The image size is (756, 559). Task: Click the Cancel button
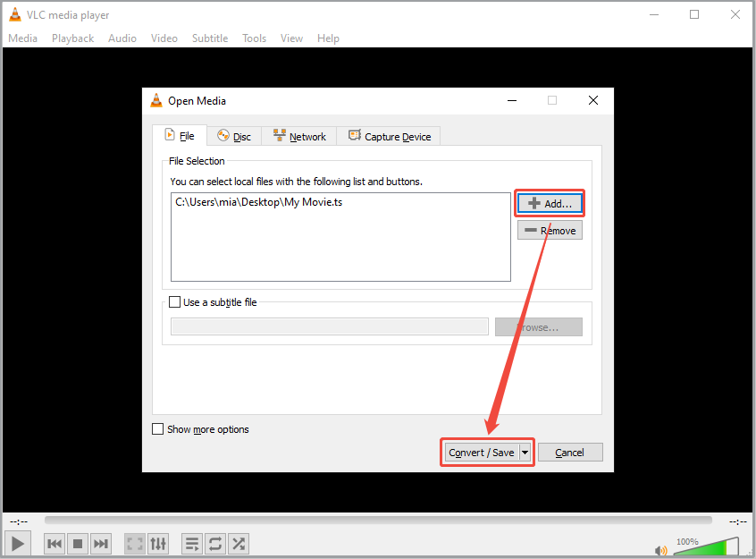click(570, 453)
